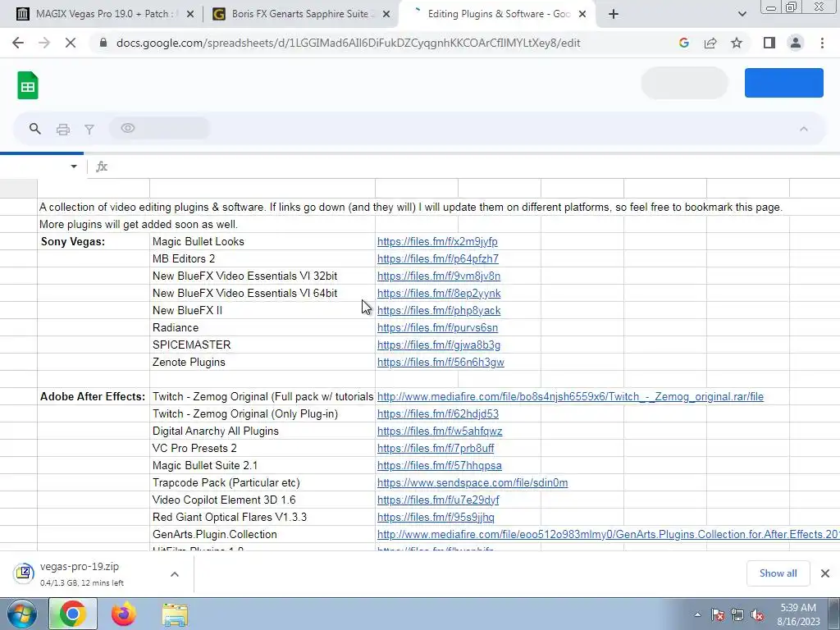Click the taskbar clock showing 5:39 AM
Image resolution: width=840 pixels, height=630 pixels.
coord(798,614)
